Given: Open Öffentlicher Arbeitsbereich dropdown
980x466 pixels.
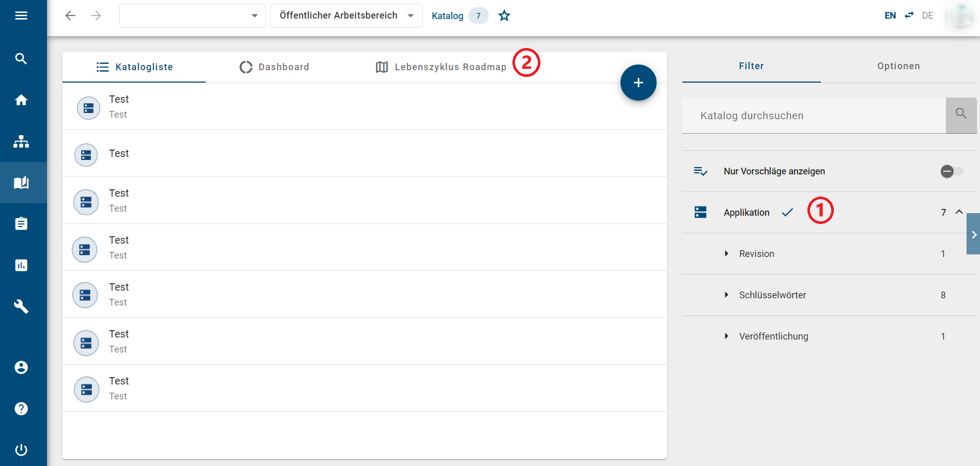Looking at the screenshot, I should [x=346, y=15].
